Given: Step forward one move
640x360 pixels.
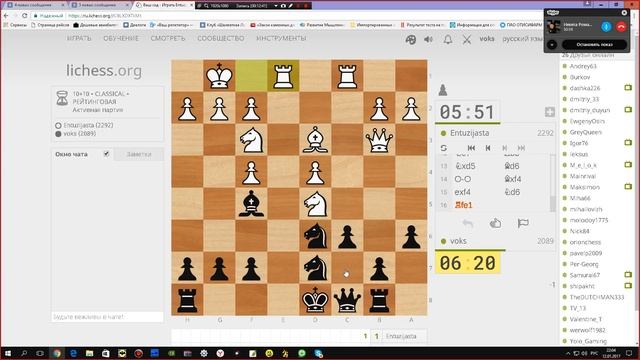Looking at the screenshot, I should (504, 148).
